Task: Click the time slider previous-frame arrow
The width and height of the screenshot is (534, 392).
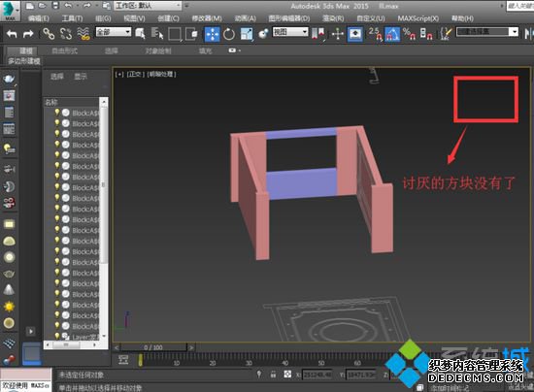Action: click(x=117, y=347)
